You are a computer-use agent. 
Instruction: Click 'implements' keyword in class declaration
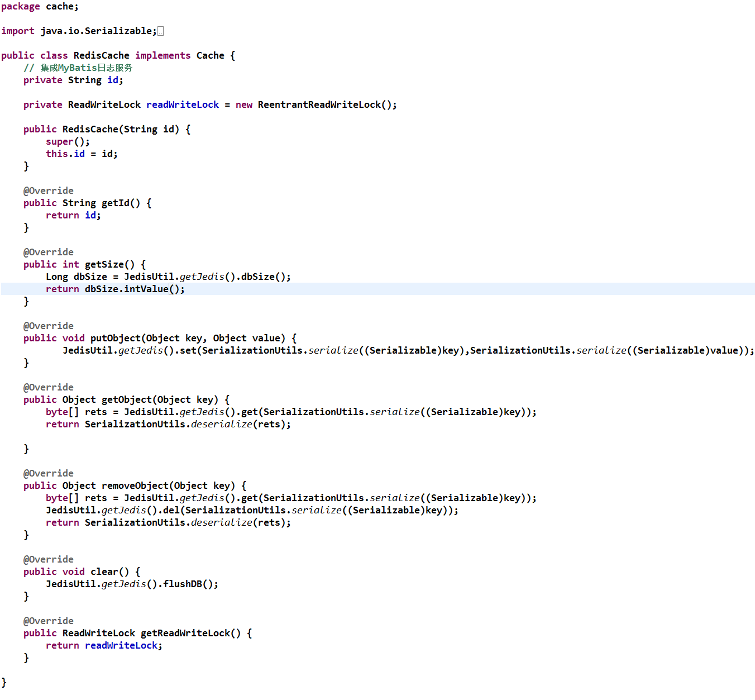(x=163, y=56)
